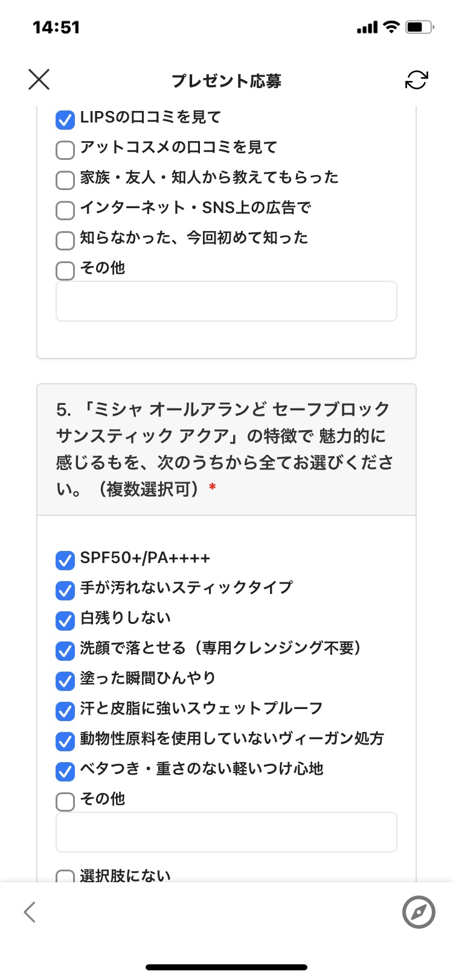Uncheck 白残りしない option
The height and width of the screenshot is (980, 453).
click(65, 620)
